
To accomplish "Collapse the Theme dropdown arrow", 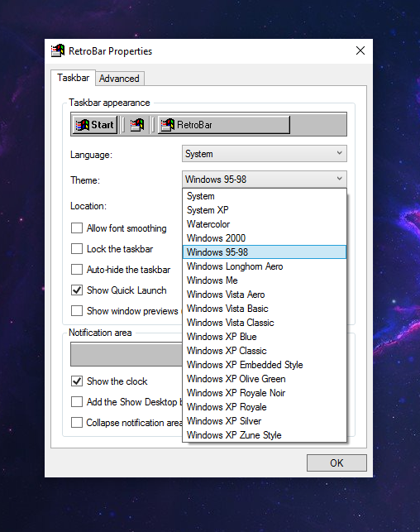I will 339,179.
